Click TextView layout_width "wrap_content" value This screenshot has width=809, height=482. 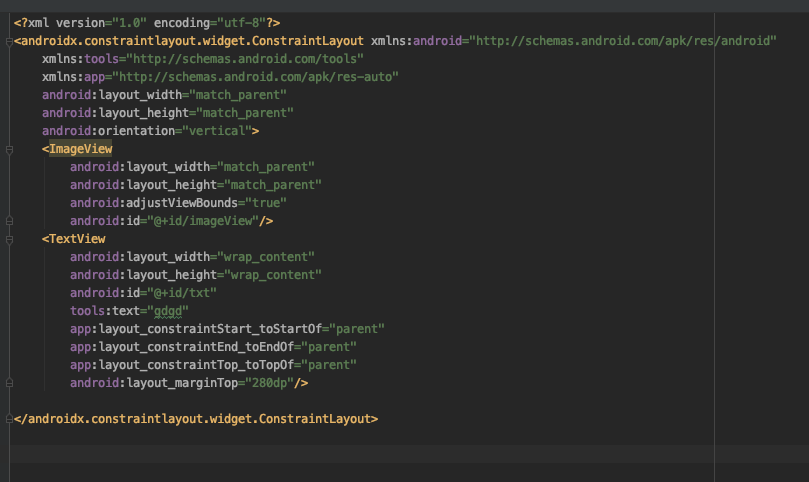[x=266, y=257]
